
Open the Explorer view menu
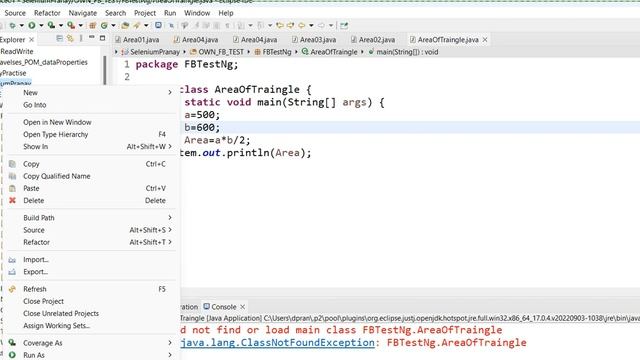[81, 38]
